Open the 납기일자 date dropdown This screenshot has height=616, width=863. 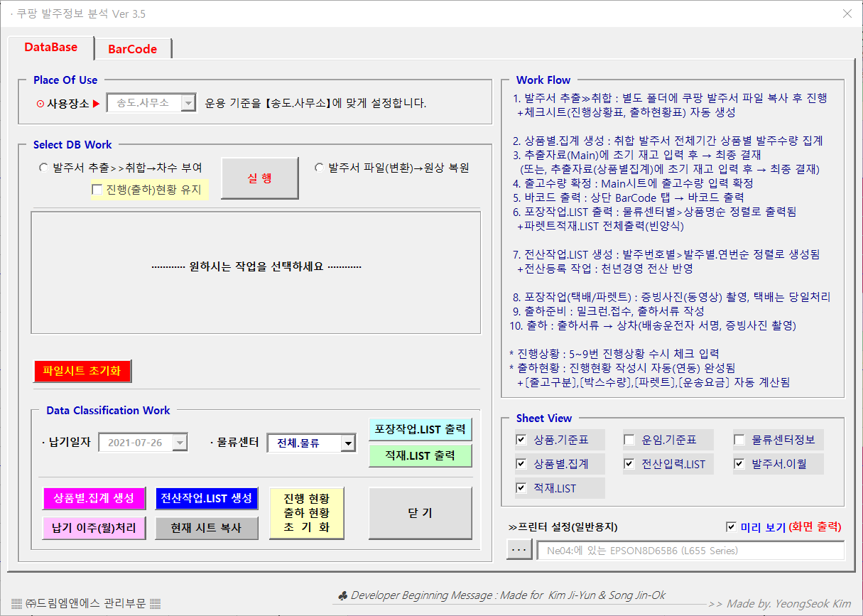(x=180, y=443)
